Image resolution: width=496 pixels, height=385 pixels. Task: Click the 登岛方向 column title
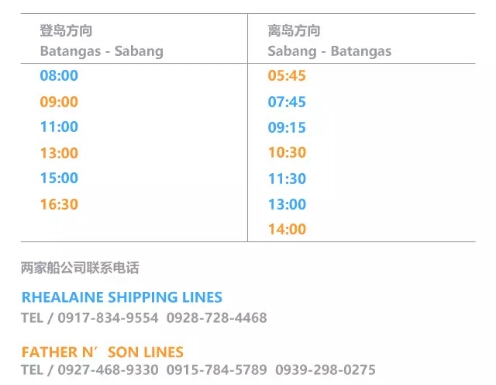click(66, 31)
